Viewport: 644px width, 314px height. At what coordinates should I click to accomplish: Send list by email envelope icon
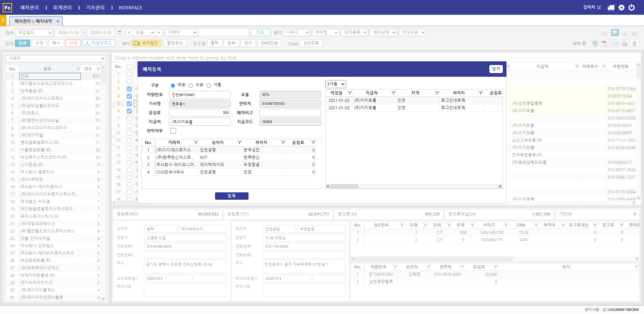[x=615, y=43]
